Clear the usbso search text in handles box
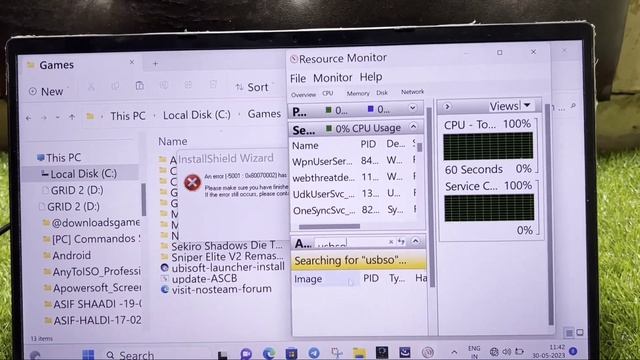 tap(391, 242)
